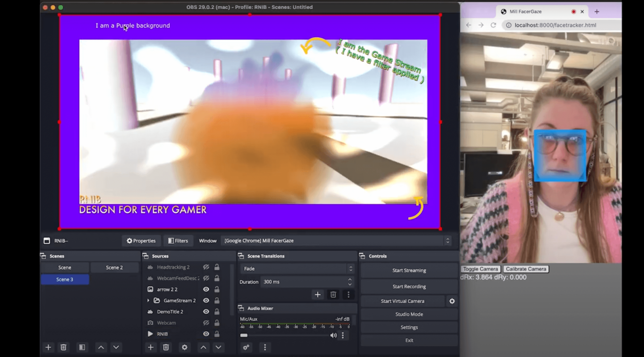Select Scene 3 in the Scenes list
The image size is (644, 357).
[65, 279]
